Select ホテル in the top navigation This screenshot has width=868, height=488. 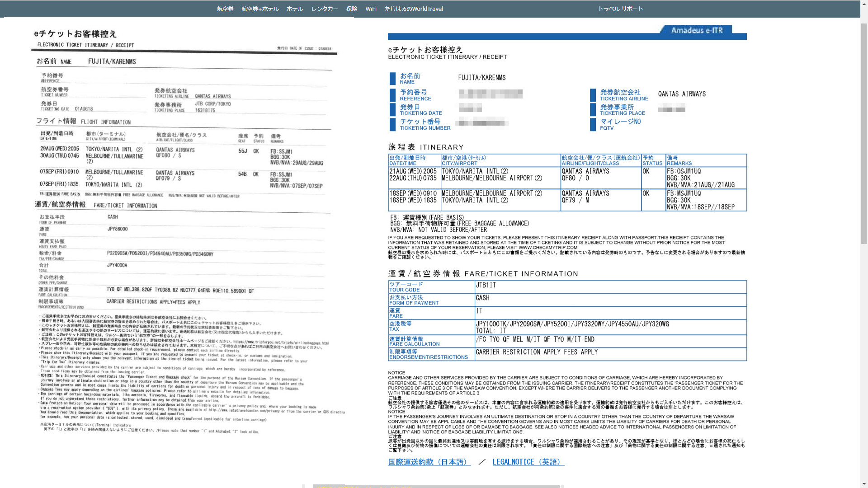coord(295,9)
